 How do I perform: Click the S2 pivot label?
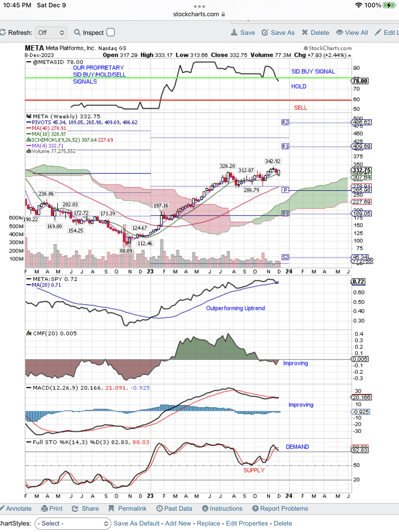click(285, 257)
